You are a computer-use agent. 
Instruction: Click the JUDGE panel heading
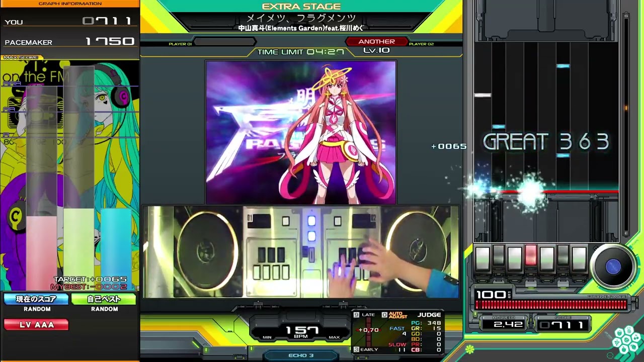(x=429, y=315)
